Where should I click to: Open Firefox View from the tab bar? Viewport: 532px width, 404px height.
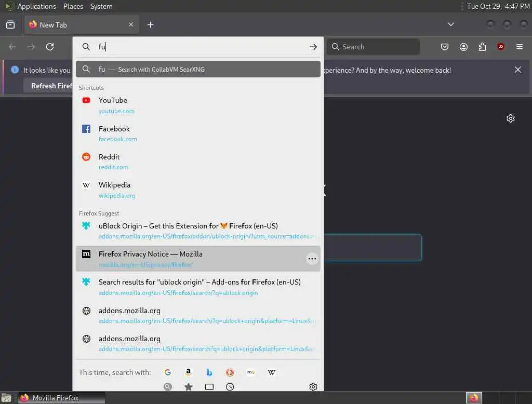tap(10, 25)
